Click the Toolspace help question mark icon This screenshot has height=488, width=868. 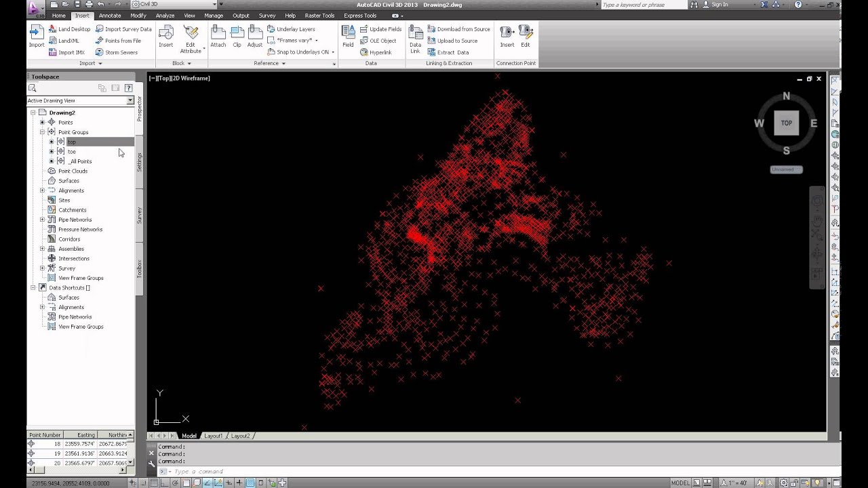128,88
